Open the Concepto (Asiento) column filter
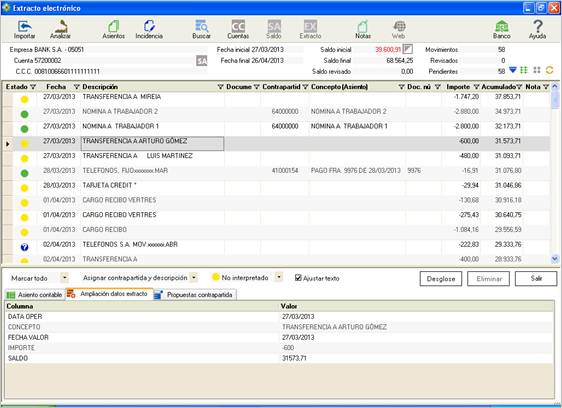This screenshot has width=562, height=408. pos(401,87)
